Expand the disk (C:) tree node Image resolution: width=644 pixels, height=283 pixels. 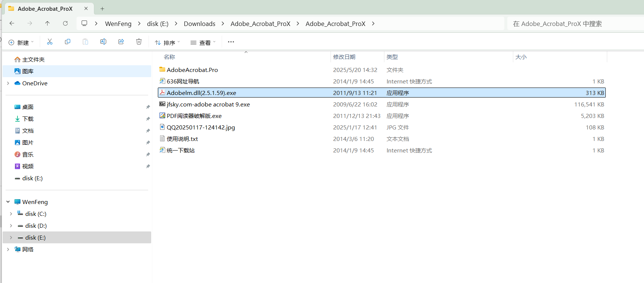coord(11,214)
